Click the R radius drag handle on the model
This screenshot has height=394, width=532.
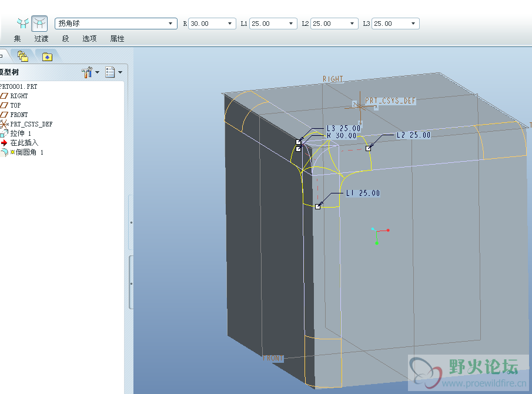point(298,149)
